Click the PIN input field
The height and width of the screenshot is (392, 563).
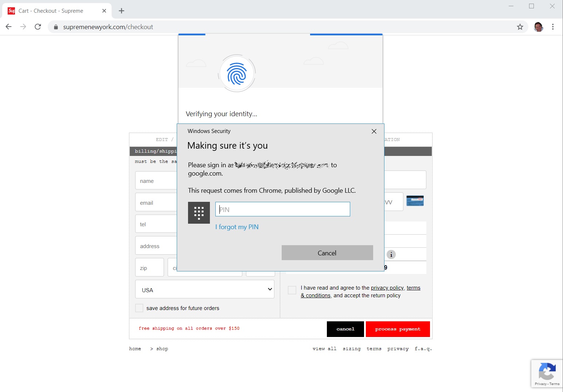point(283,209)
